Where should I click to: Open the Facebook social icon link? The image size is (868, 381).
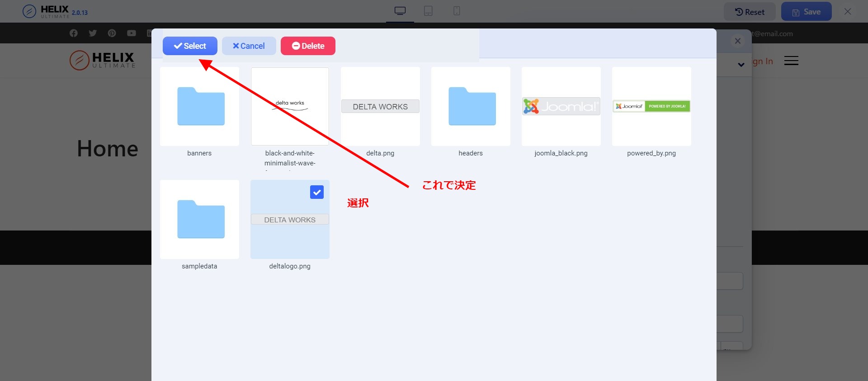click(74, 33)
